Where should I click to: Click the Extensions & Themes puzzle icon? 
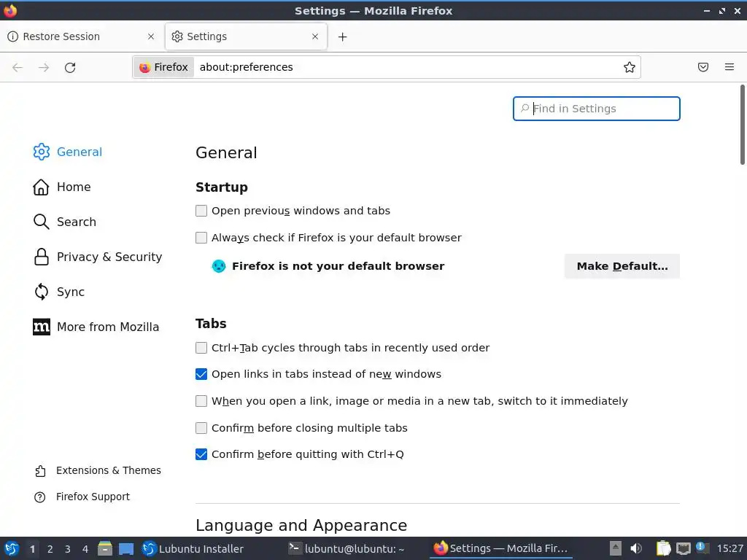[40, 471]
